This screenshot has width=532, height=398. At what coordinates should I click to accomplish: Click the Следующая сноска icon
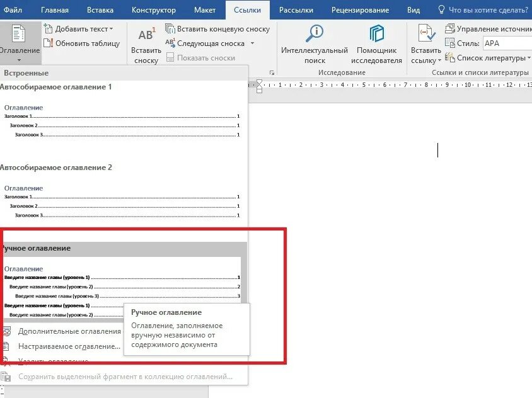[x=170, y=43]
